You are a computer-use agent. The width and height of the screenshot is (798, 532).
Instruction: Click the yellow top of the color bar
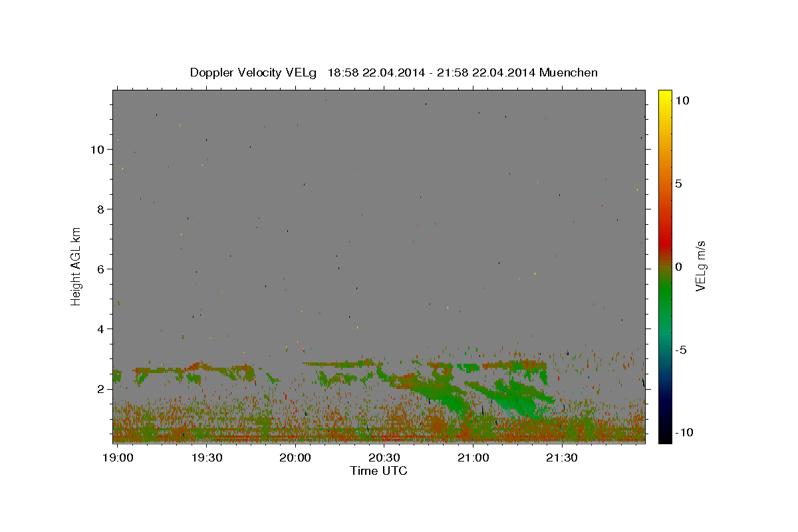coord(664,94)
